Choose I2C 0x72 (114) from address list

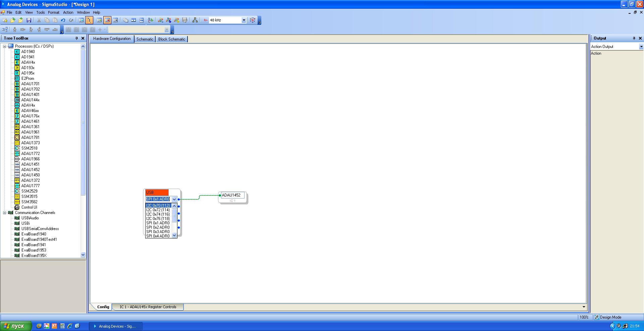[x=158, y=210]
